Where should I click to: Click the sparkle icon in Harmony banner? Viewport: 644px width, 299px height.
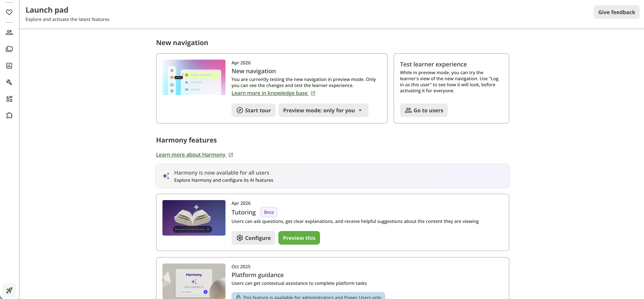[166, 176]
